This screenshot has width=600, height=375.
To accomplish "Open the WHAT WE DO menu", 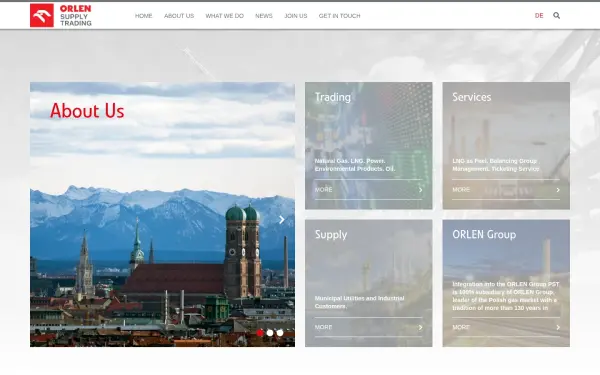I will click(225, 16).
